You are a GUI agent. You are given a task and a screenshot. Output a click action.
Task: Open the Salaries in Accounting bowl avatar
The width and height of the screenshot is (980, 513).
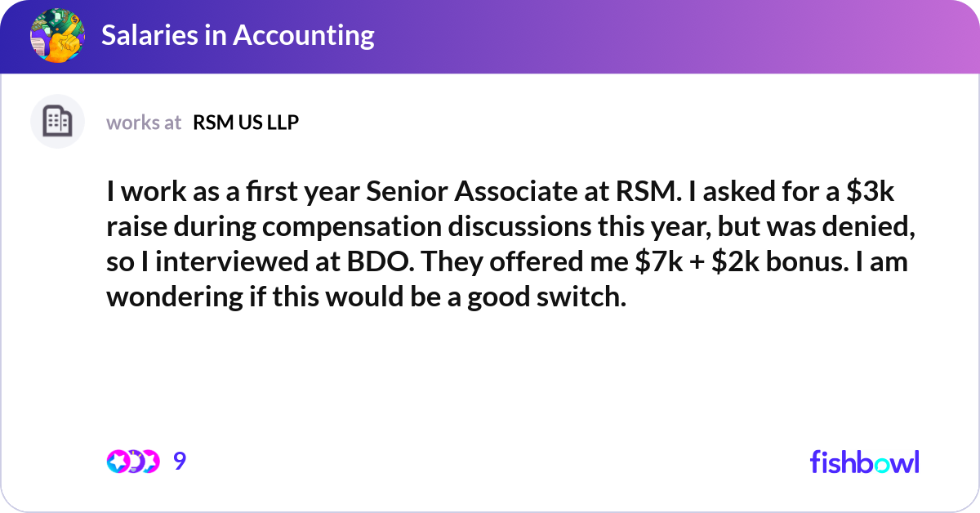tap(57, 36)
